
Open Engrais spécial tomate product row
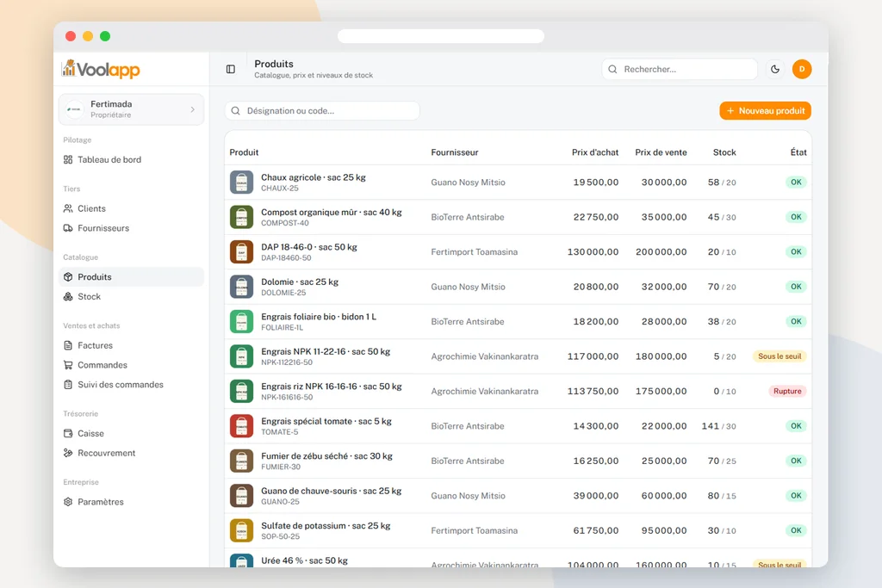(x=518, y=426)
